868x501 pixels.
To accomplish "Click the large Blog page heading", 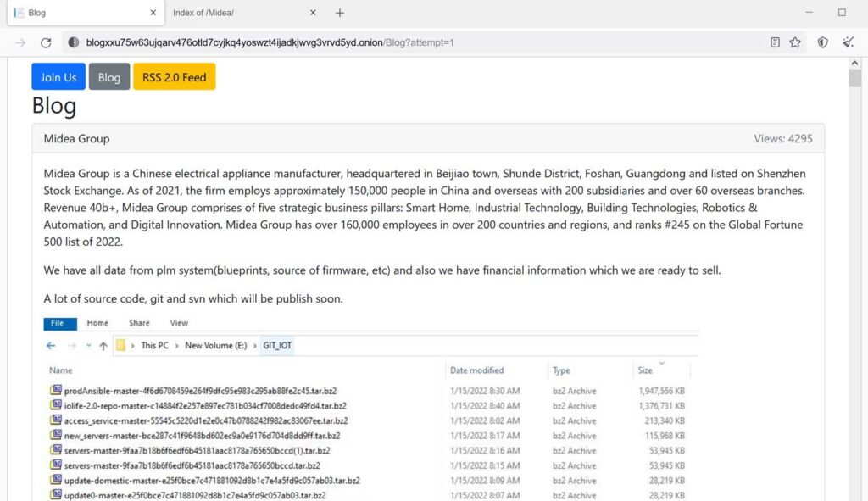I will click(x=54, y=106).
